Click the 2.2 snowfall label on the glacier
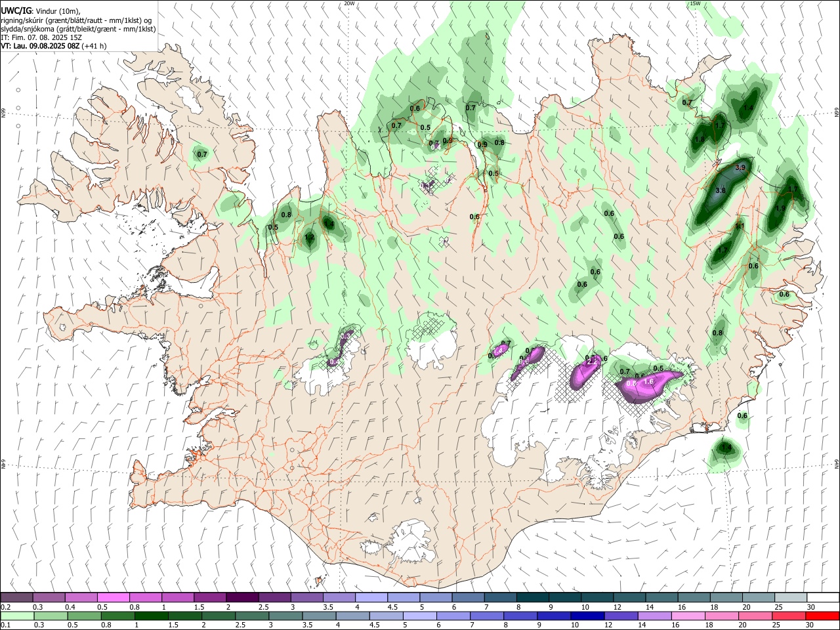Image resolution: width=840 pixels, height=630 pixels. 591,362
